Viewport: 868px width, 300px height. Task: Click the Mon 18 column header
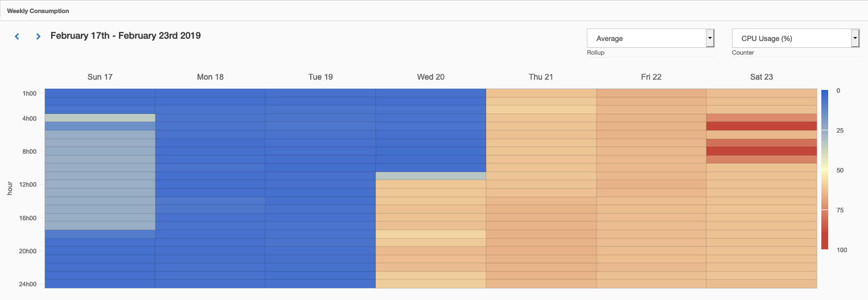coord(210,77)
